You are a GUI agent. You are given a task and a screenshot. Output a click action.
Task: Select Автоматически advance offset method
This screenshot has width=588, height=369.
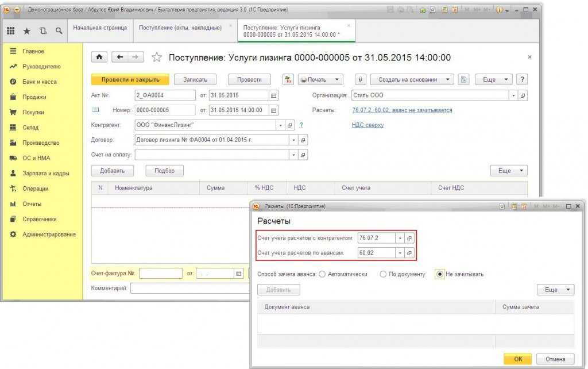(x=322, y=274)
